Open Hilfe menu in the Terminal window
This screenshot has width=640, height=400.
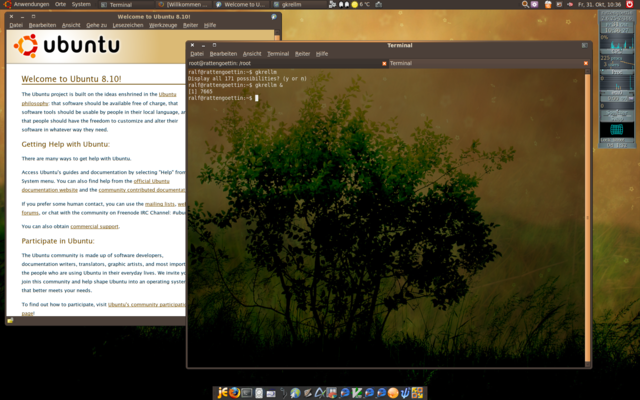pos(322,54)
